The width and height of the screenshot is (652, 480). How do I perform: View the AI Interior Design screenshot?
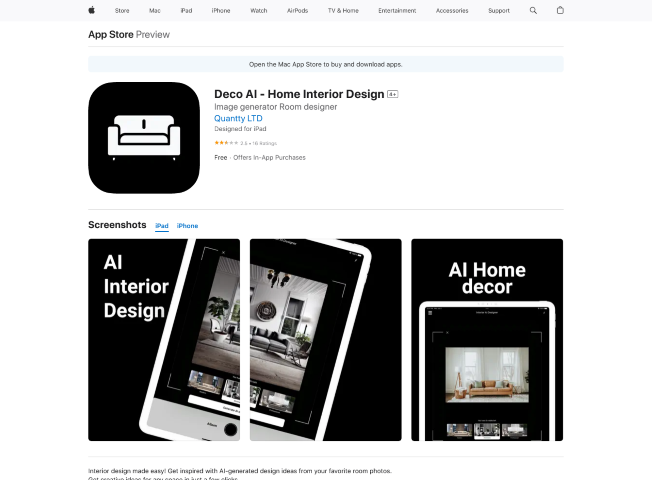(x=164, y=340)
